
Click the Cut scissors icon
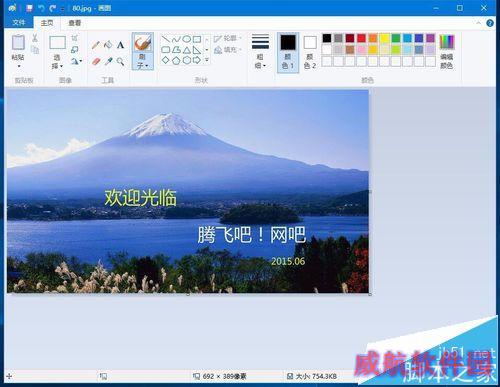[35, 38]
